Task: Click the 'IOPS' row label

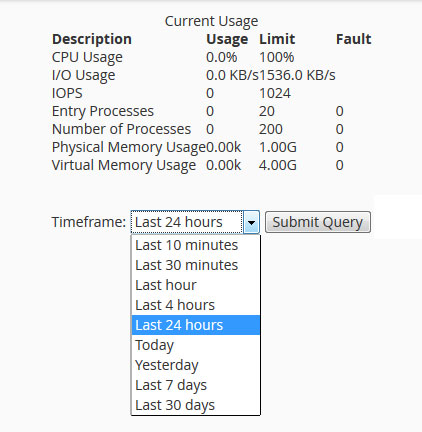Action: click(67, 93)
